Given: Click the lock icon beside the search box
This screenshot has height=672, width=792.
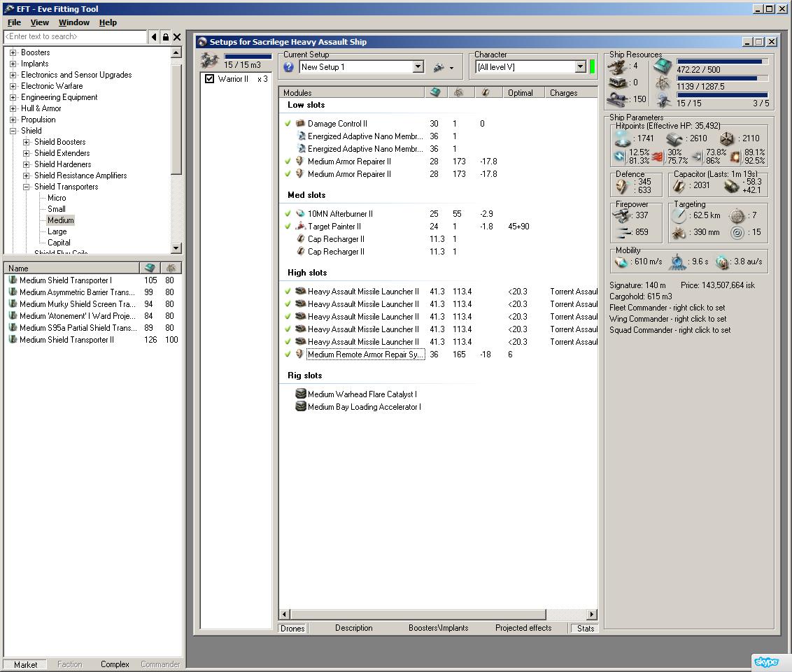Looking at the screenshot, I should point(165,37).
